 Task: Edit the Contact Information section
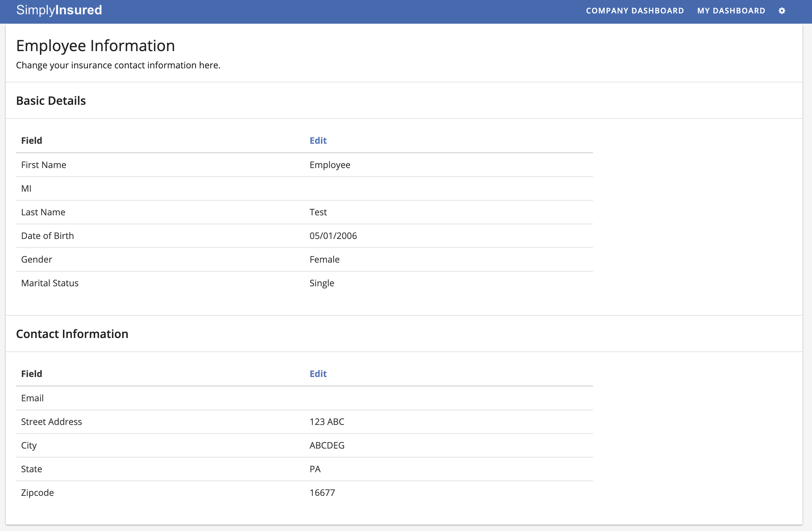pos(318,373)
